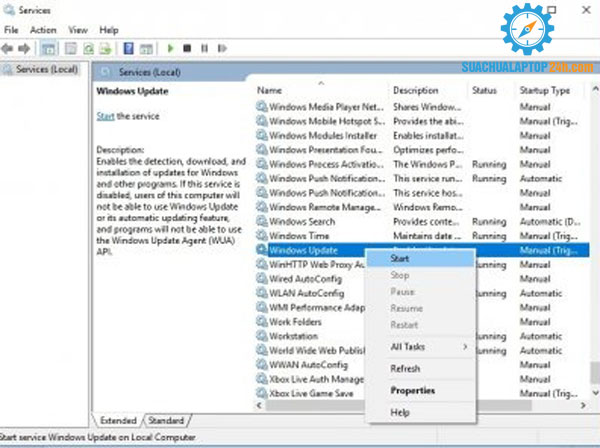
Task: Click the Export List toolbar icon
Action: coord(105,49)
